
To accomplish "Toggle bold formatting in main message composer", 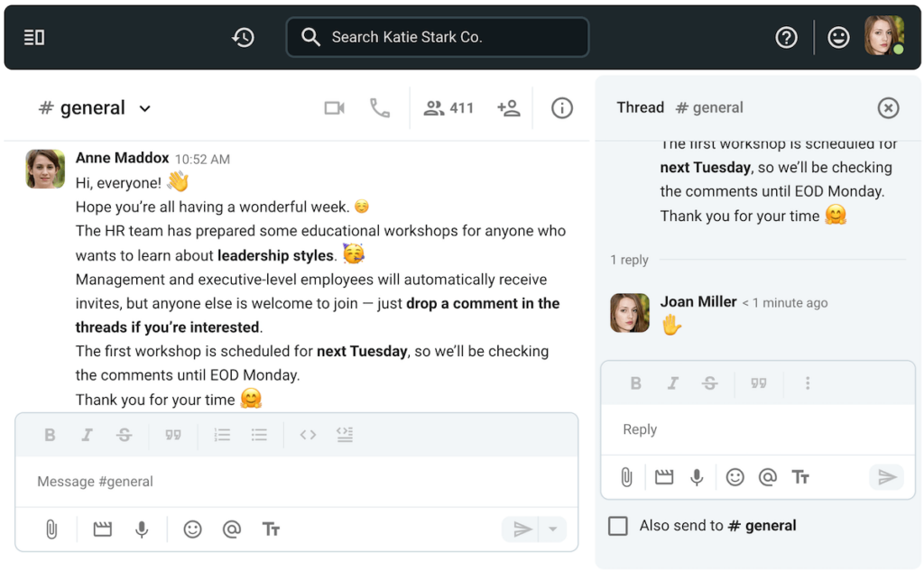I will pyautogui.click(x=50, y=435).
